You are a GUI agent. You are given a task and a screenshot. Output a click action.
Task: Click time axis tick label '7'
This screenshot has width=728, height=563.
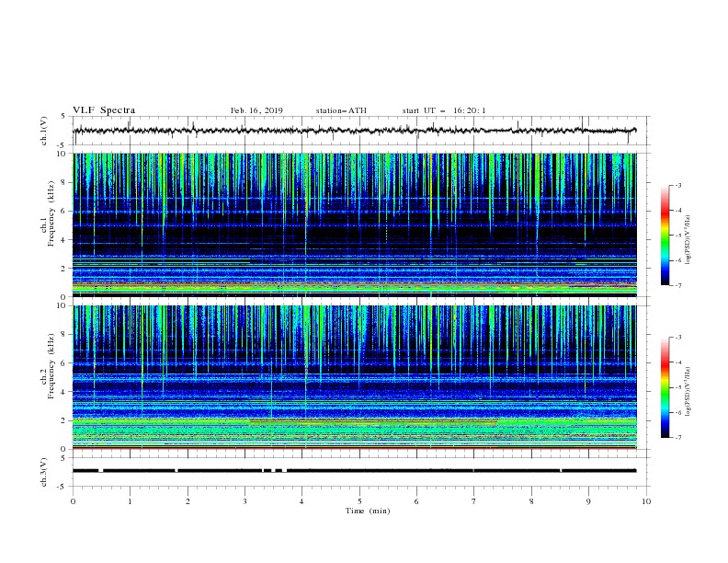coord(474,501)
